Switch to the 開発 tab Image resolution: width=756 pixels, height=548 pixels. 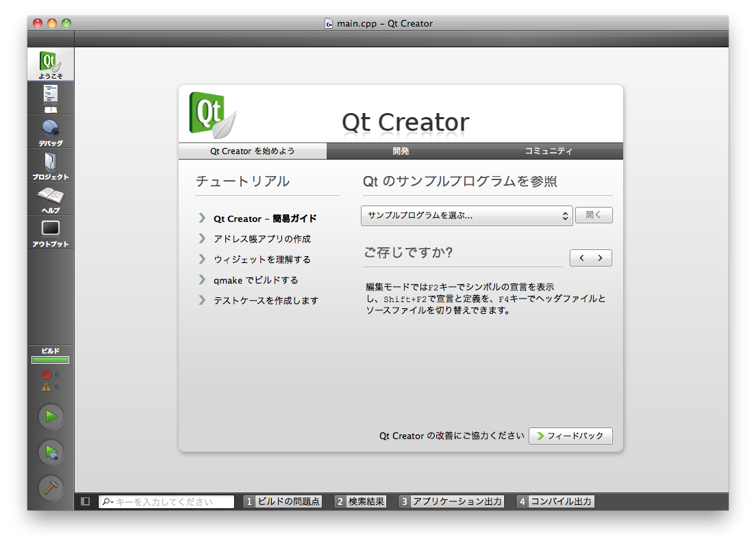[x=401, y=151]
